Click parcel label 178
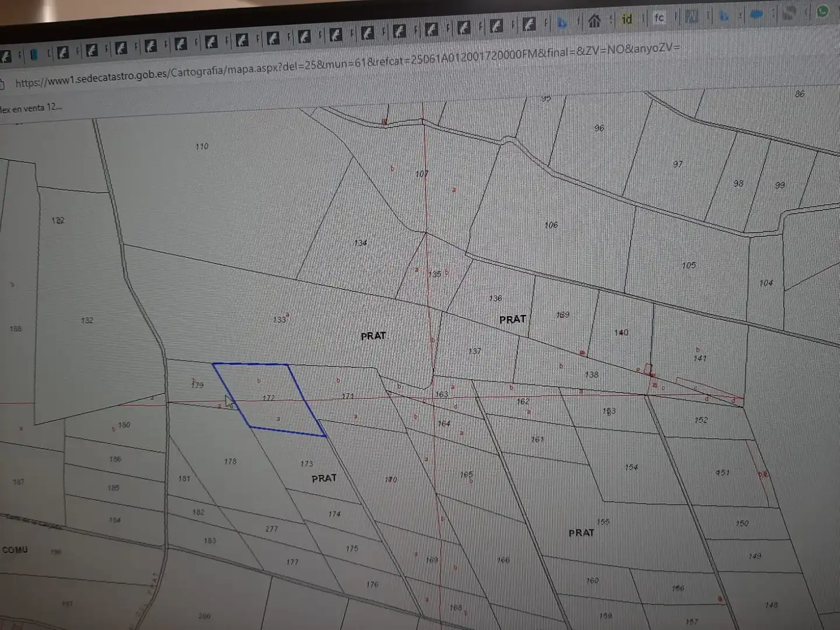 [x=230, y=461]
